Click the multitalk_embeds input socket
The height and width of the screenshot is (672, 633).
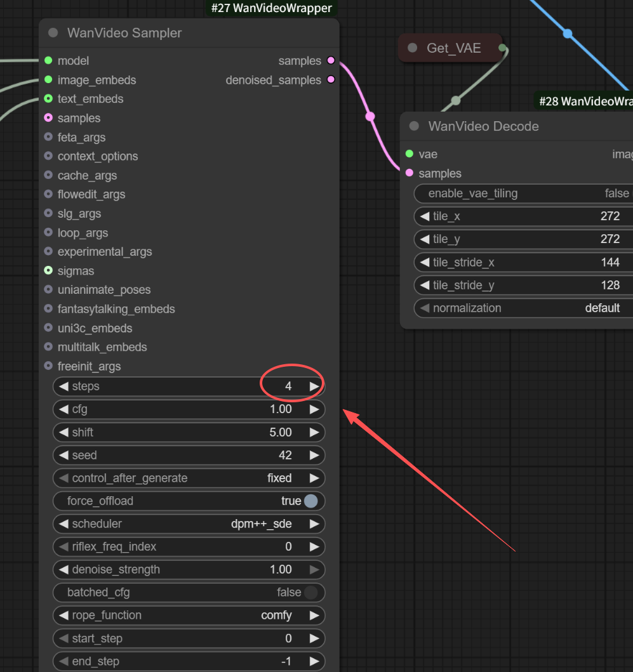pyautogui.click(x=48, y=346)
